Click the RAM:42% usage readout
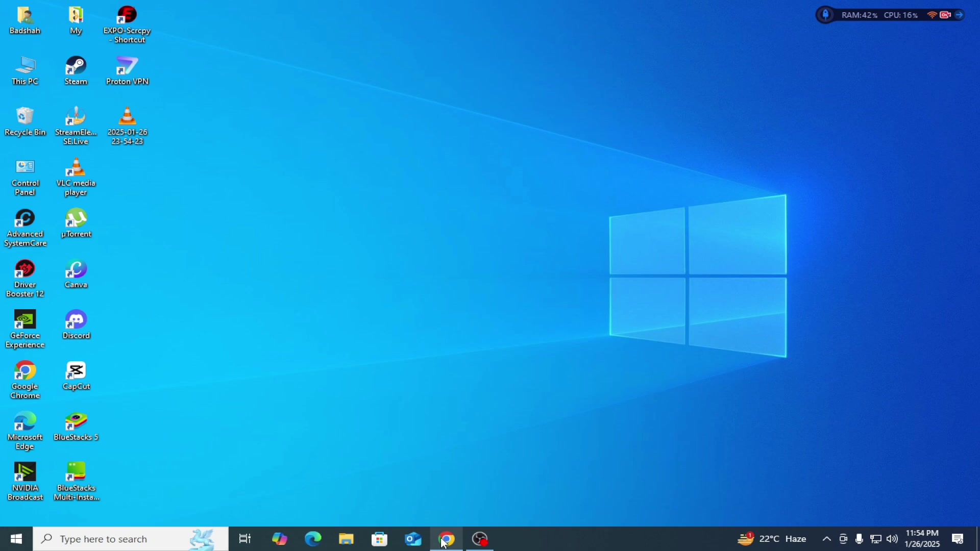 860,15
